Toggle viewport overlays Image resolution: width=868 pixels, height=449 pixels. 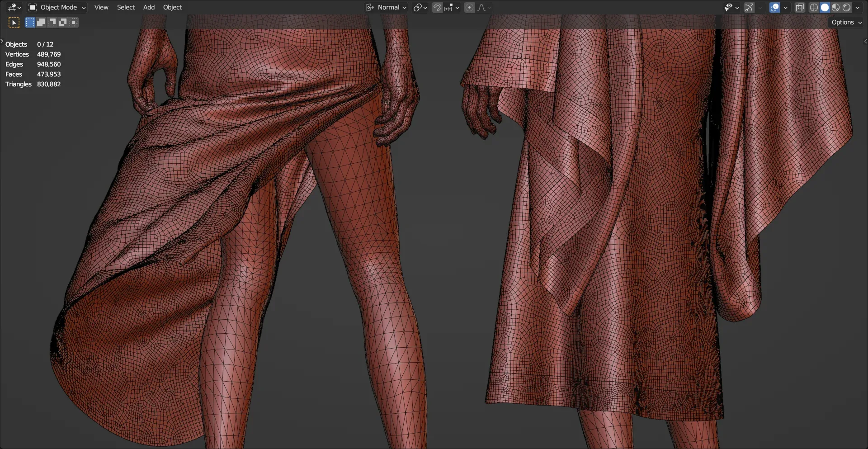(774, 7)
